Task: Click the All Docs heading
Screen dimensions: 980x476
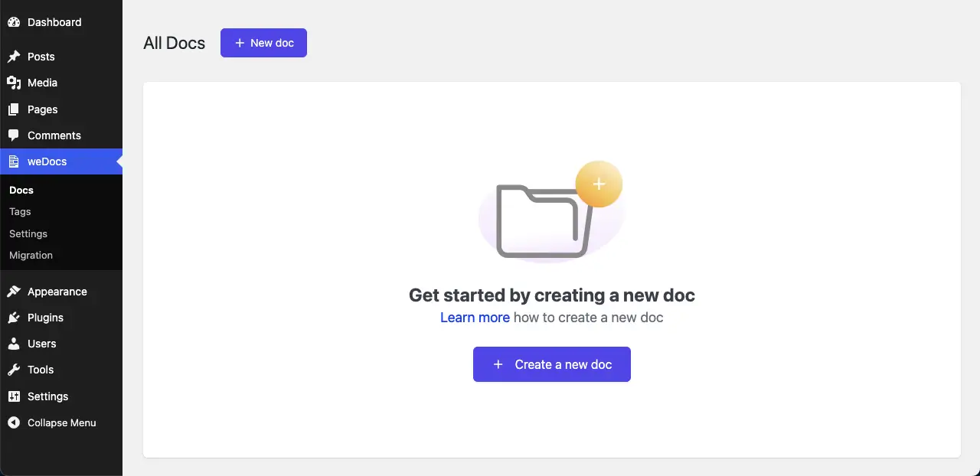Action: point(175,43)
